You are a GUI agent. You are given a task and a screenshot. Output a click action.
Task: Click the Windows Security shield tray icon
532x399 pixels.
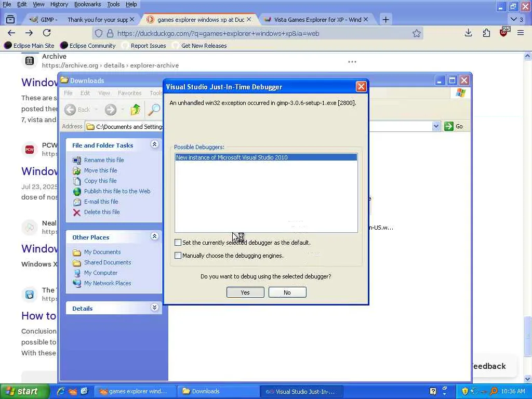[465, 391]
